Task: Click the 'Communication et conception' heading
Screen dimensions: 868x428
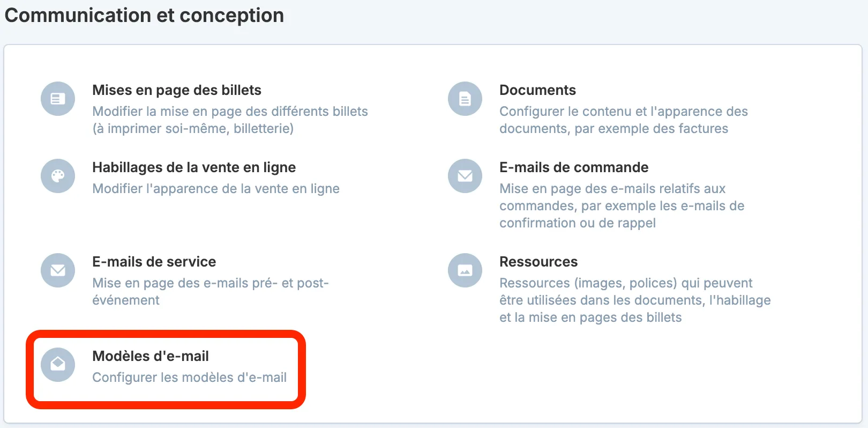Action: tap(145, 15)
